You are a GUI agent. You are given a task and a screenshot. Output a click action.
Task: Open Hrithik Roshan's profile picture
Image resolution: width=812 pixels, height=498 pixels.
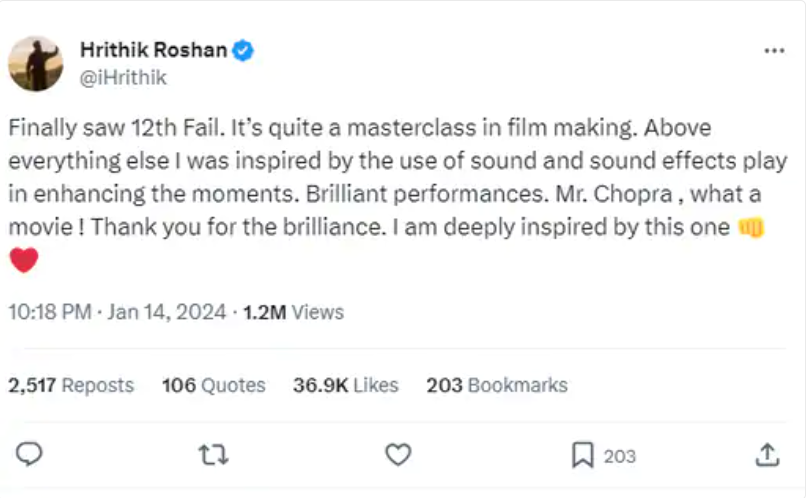click(36, 64)
